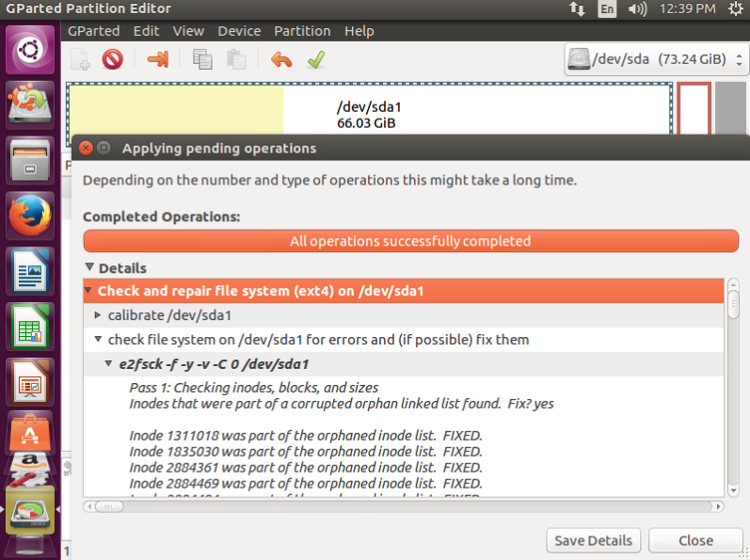Image resolution: width=750 pixels, height=560 pixels.
Task: Click the 'Inode 2884469' FIXED line
Action: click(x=306, y=484)
